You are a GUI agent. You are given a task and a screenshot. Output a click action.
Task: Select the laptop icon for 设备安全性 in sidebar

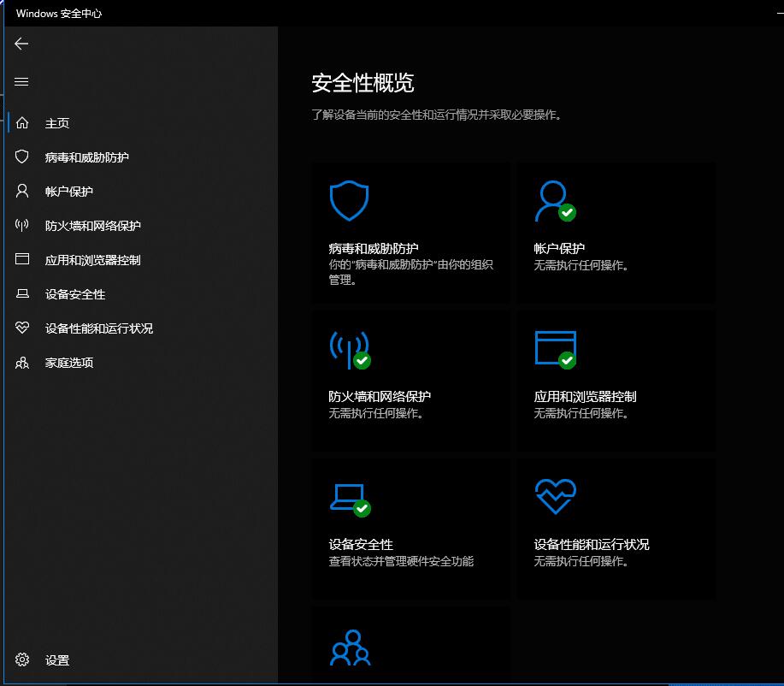point(21,293)
